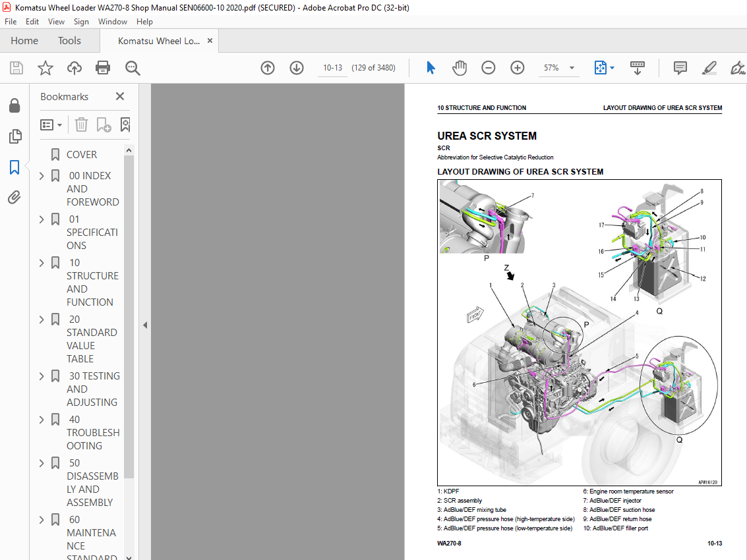
Task: Click the UREA SCR SYSTEM heading
Action: point(487,136)
